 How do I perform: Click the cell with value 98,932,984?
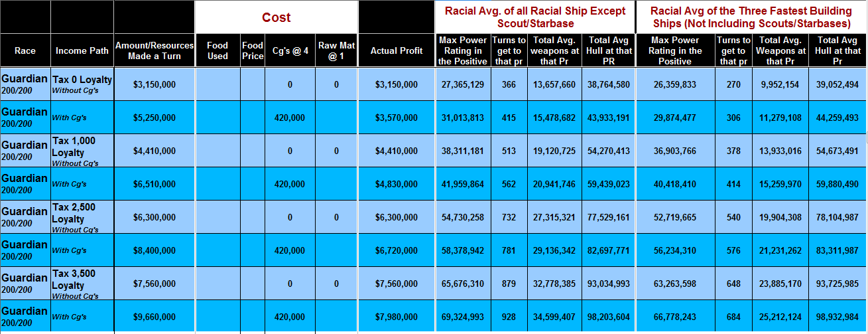click(x=837, y=317)
